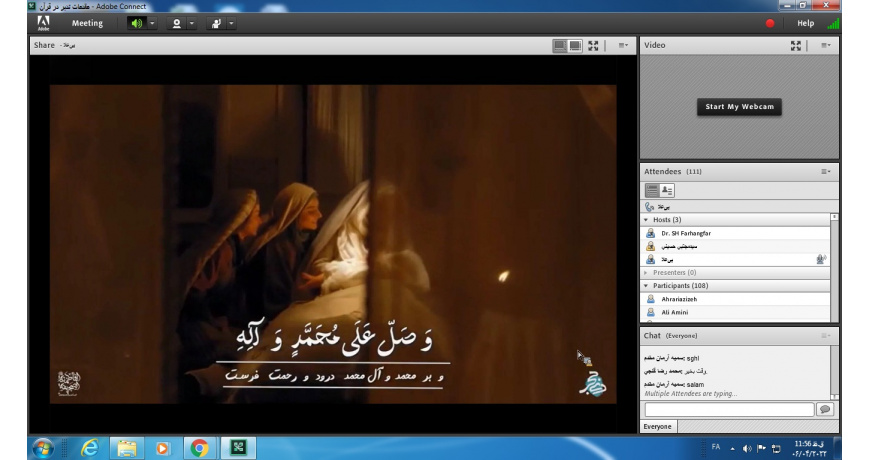This screenshot has width=870, height=460.
Task: Click the shared video in Share pod
Action: pyautogui.click(x=333, y=244)
